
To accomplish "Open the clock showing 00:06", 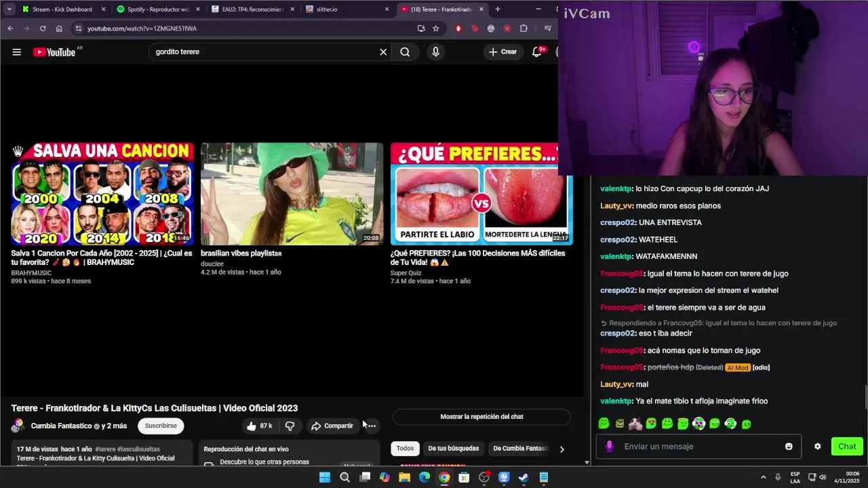I will tap(847, 477).
